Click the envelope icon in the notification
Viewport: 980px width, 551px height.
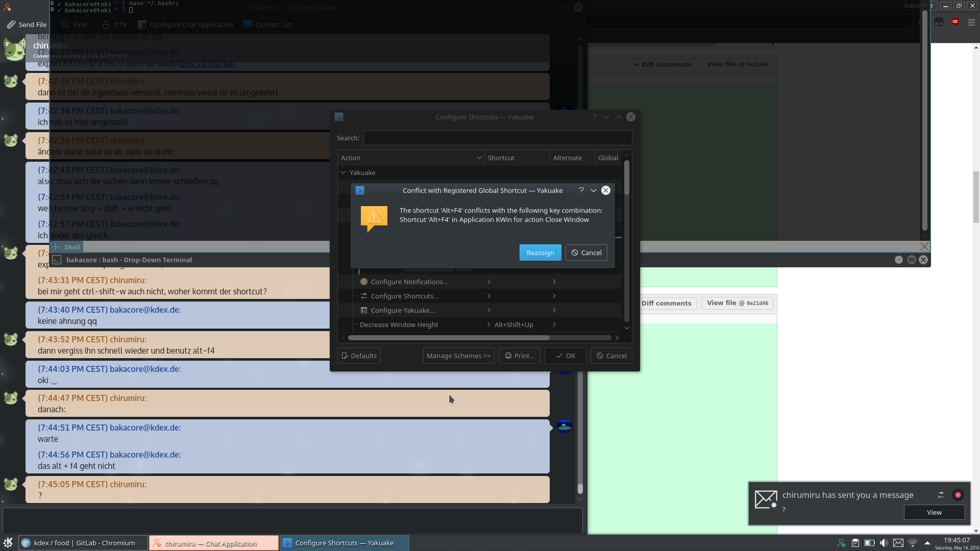point(766,499)
